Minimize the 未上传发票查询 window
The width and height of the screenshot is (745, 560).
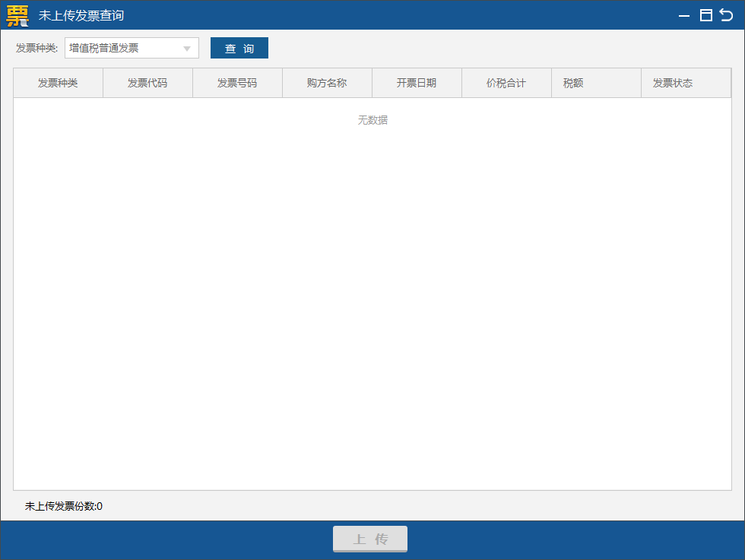point(683,16)
